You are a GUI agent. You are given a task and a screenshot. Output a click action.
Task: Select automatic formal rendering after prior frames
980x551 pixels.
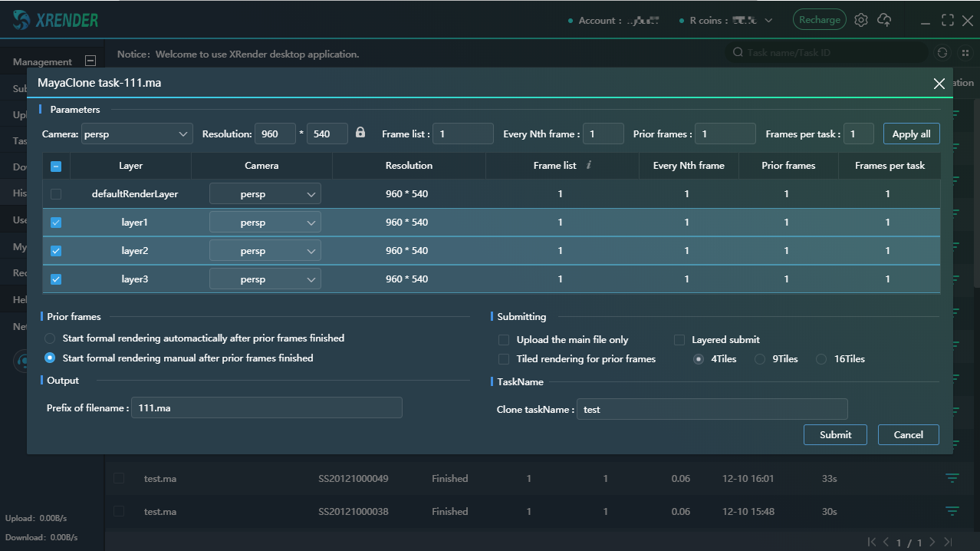tap(50, 338)
